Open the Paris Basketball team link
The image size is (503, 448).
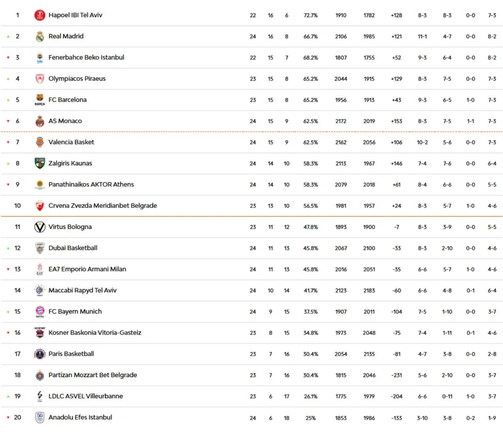pos(71,354)
